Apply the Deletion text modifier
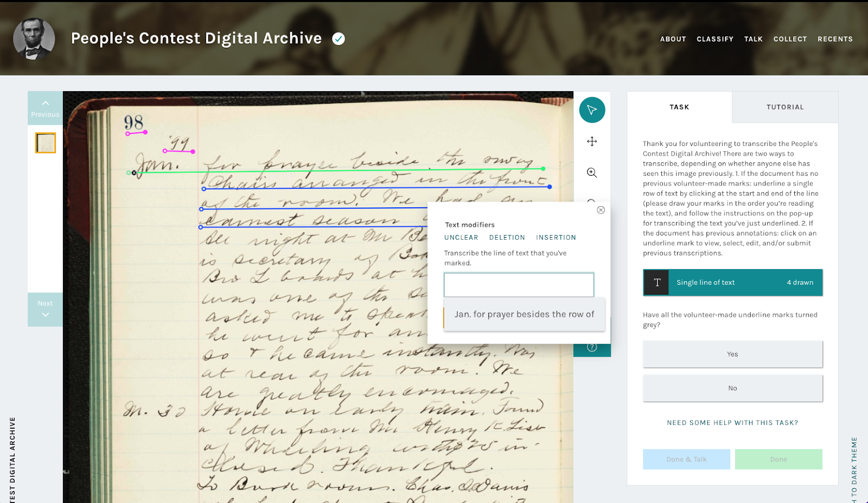This screenshot has width=868, height=503. 507,238
